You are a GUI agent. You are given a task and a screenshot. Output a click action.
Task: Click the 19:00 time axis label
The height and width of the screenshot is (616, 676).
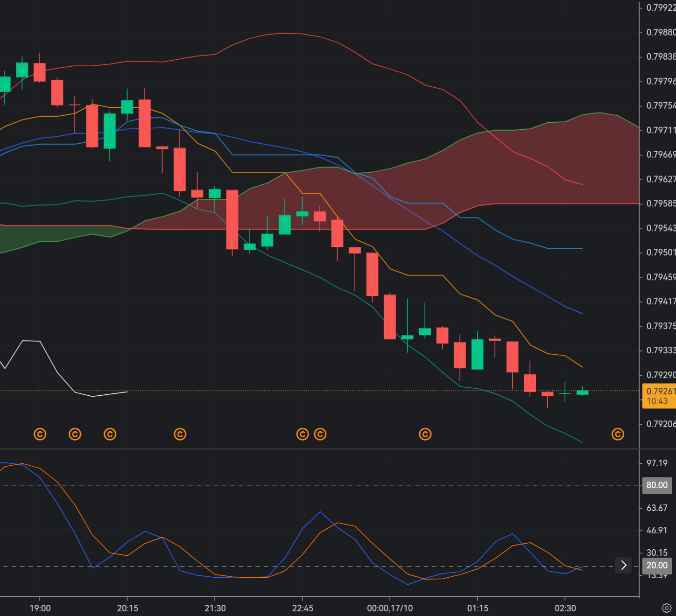40,608
